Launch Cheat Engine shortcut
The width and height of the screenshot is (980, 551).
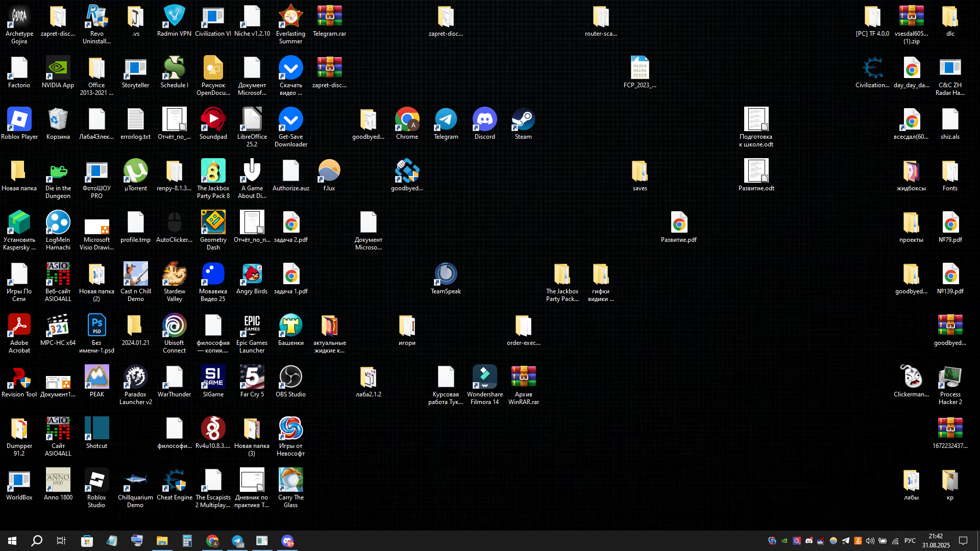click(175, 485)
